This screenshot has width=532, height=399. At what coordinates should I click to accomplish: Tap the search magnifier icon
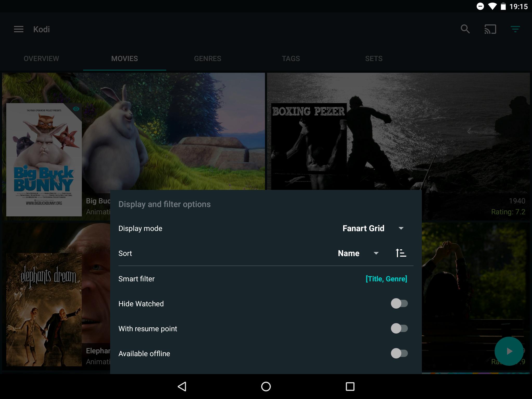pos(465,29)
